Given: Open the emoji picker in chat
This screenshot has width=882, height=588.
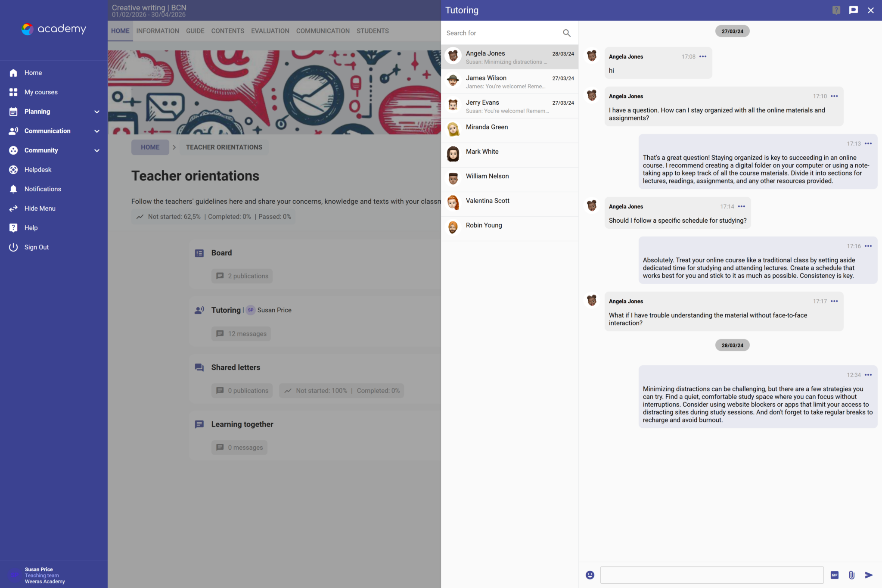Looking at the screenshot, I should [x=590, y=575].
